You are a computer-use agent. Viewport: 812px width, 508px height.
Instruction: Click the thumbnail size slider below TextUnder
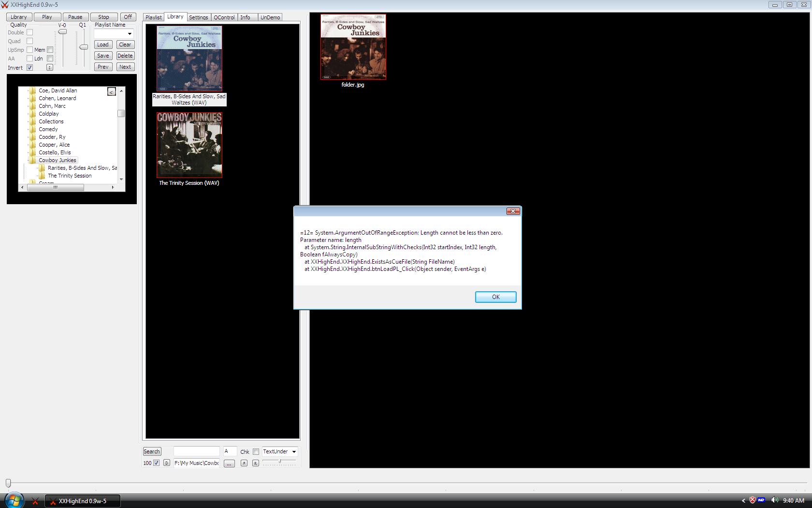click(x=280, y=462)
